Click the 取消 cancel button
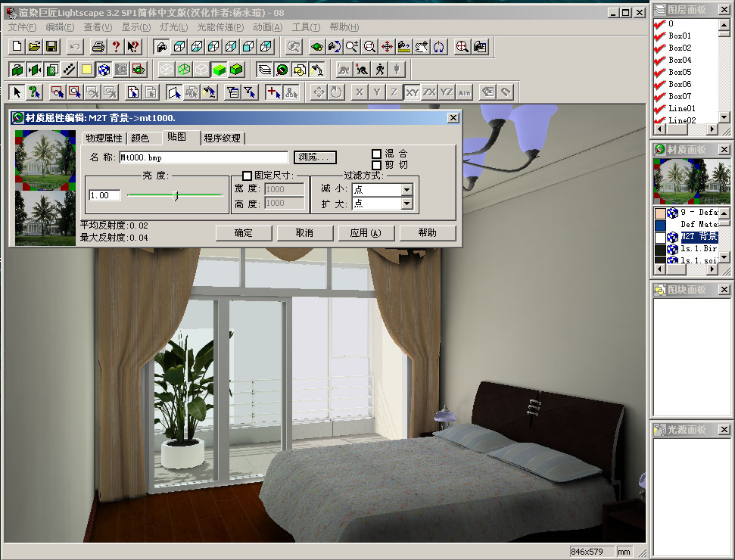This screenshot has width=735, height=560. [x=305, y=233]
